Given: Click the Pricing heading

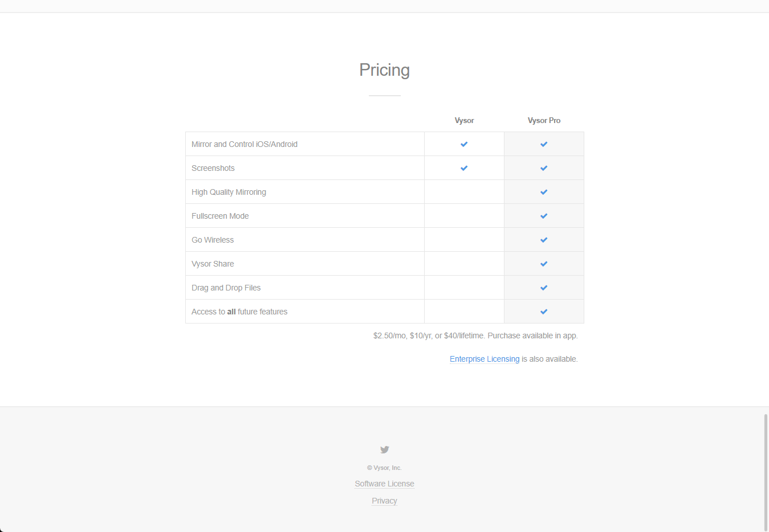Looking at the screenshot, I should pyautogui.click(x=384, y=70).
